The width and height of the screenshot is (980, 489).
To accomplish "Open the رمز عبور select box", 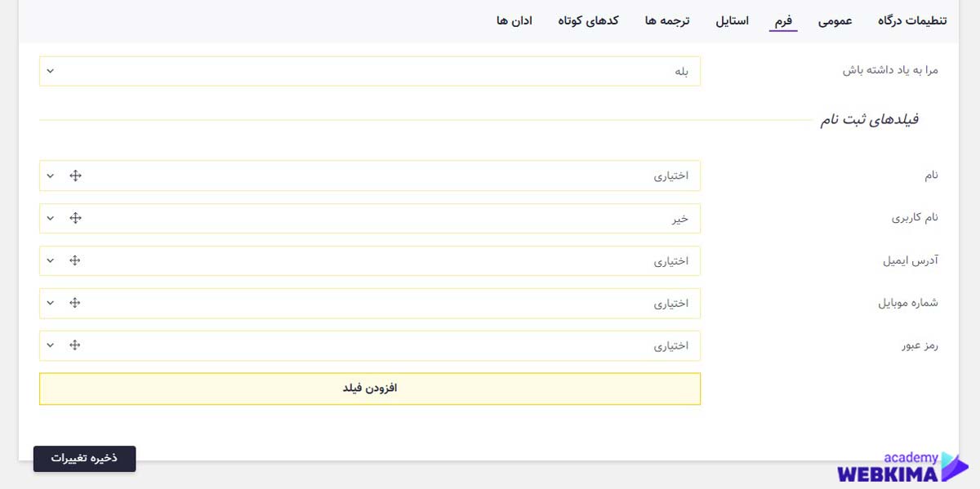I will click(370, 345).
